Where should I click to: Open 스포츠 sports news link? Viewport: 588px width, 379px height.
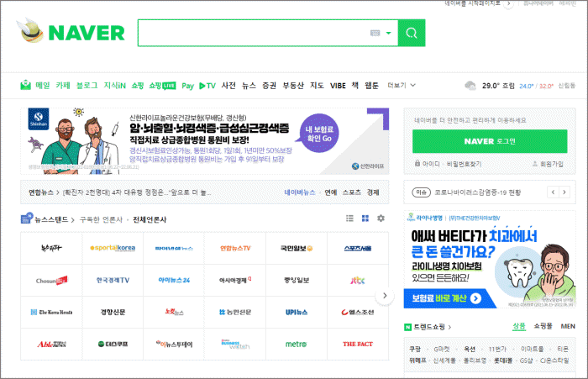pos(352,192)
